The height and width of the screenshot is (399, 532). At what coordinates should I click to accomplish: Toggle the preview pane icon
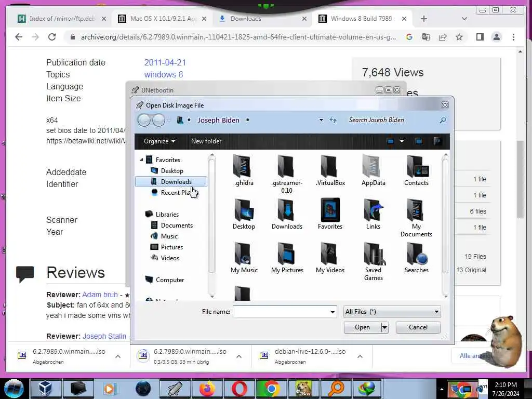pyautogui.click(x=419, y=141)
